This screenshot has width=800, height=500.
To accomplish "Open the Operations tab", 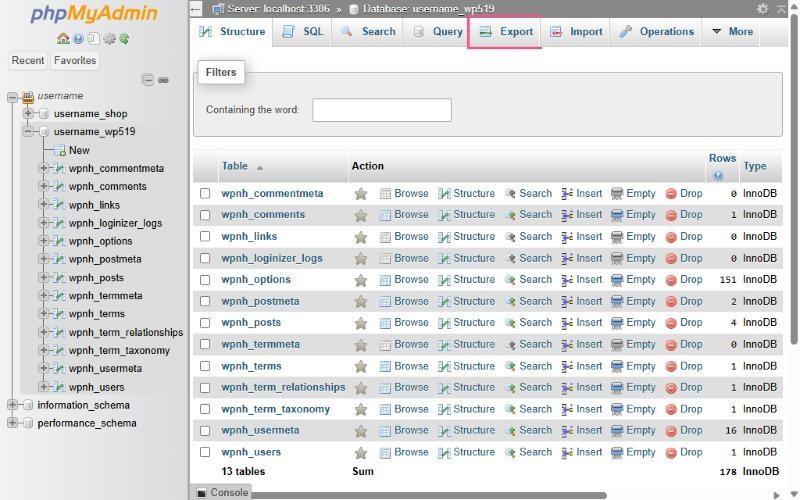I will [x=656, y=32].
